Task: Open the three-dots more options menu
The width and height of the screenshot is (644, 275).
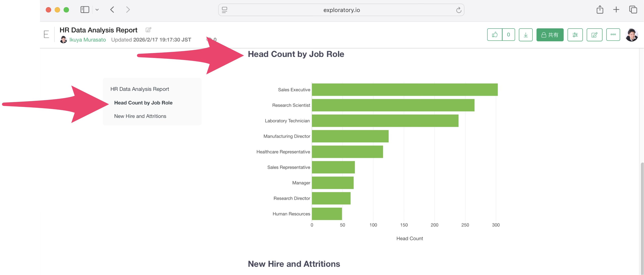Action: [x=613, y=35]
